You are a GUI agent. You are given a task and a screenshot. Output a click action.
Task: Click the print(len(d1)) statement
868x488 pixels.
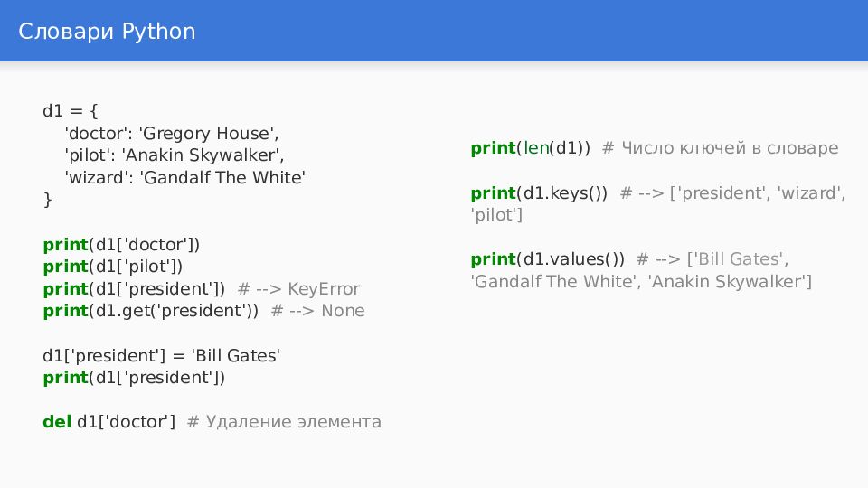tap(531, 148)
